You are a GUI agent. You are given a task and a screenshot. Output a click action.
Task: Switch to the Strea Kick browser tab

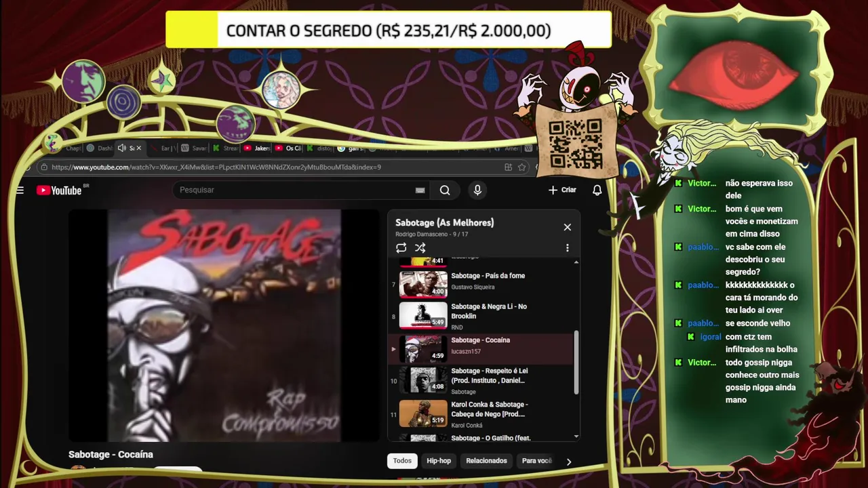pos(225,148)
